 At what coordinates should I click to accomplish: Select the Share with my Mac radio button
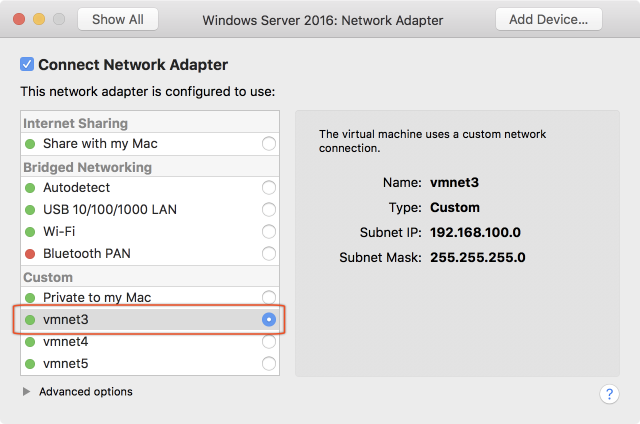pyautogui.click(x=268, y=144)
